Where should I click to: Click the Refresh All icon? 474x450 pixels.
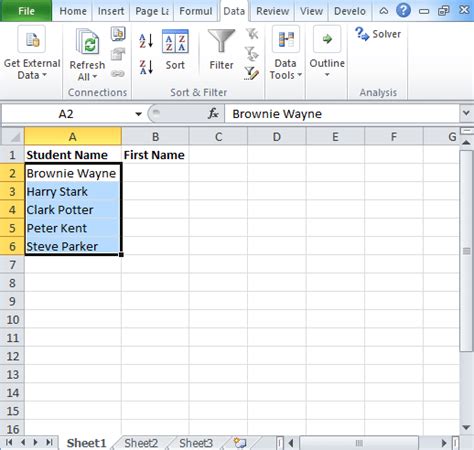click(x=87, y=41)
